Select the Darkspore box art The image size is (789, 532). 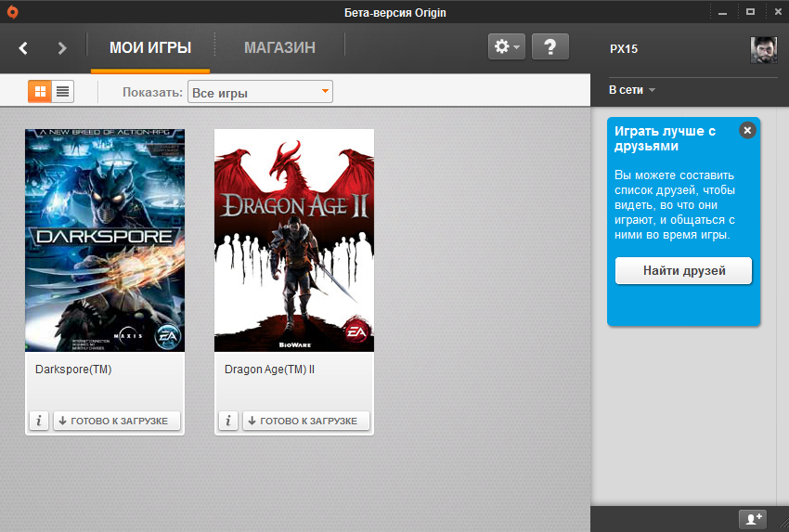coord(105,240)
